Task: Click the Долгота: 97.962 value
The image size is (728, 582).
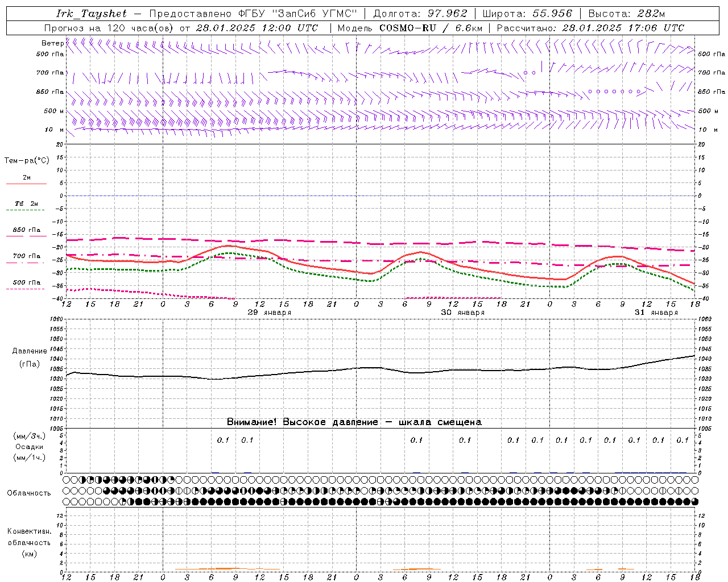Action: coord(420,14)
